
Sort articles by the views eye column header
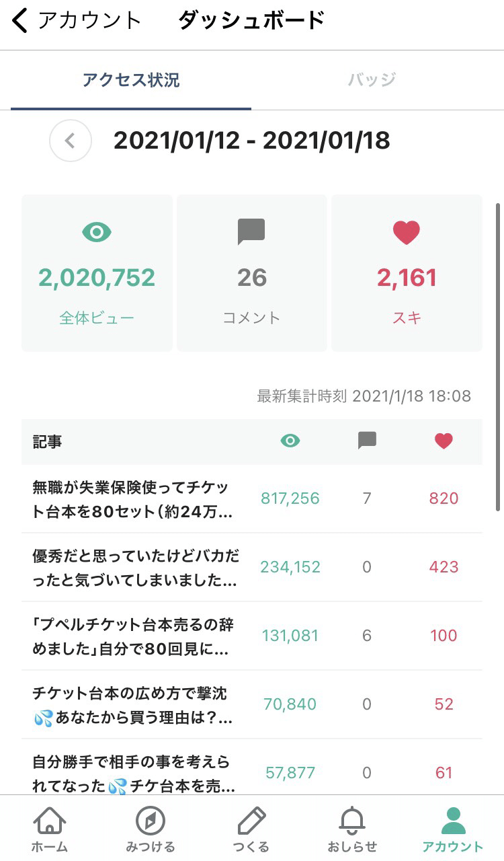290,441
